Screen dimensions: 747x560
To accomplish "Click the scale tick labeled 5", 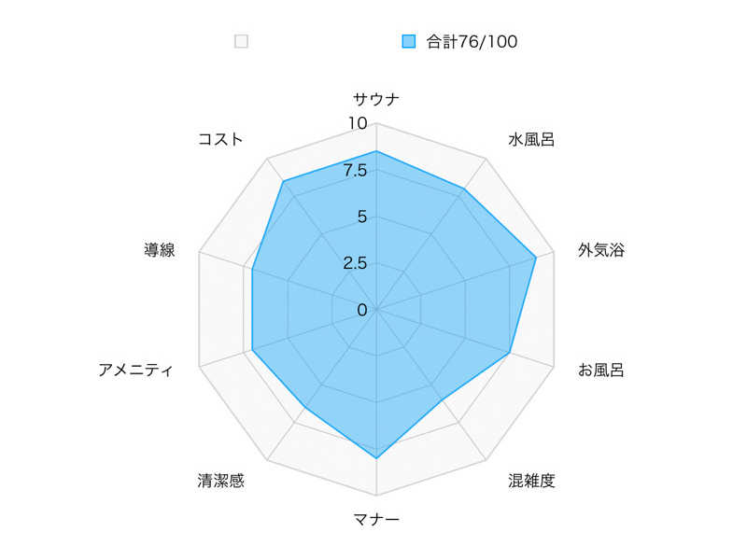I will [x=362, y=217].
